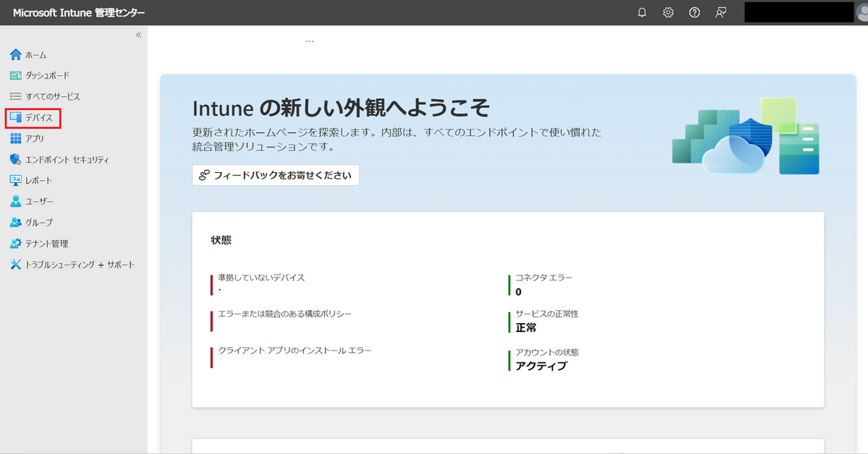Click エラーまたは競合のある構成ポリシー status link
Viewport: 868px width, 454px height.
point(285,314)
